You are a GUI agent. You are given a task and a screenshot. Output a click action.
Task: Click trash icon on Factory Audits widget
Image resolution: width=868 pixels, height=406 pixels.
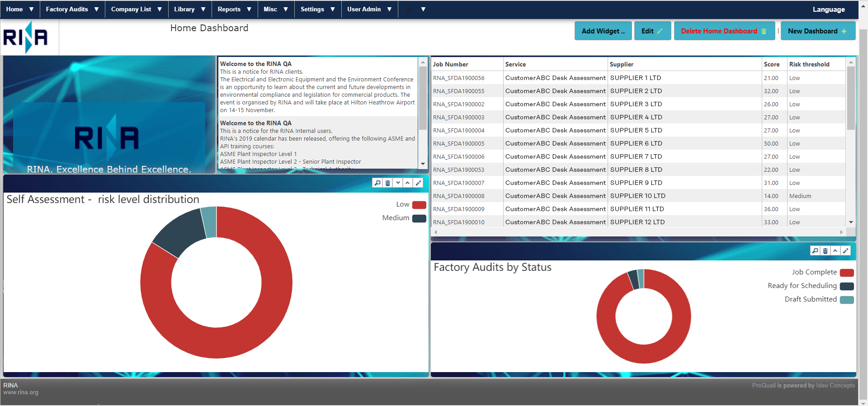(825, 251)
